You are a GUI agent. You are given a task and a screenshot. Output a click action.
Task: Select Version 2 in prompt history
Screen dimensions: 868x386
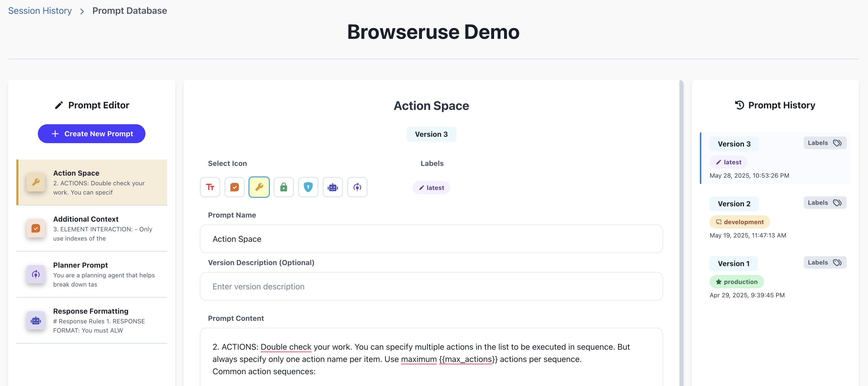tap(734, 204)
